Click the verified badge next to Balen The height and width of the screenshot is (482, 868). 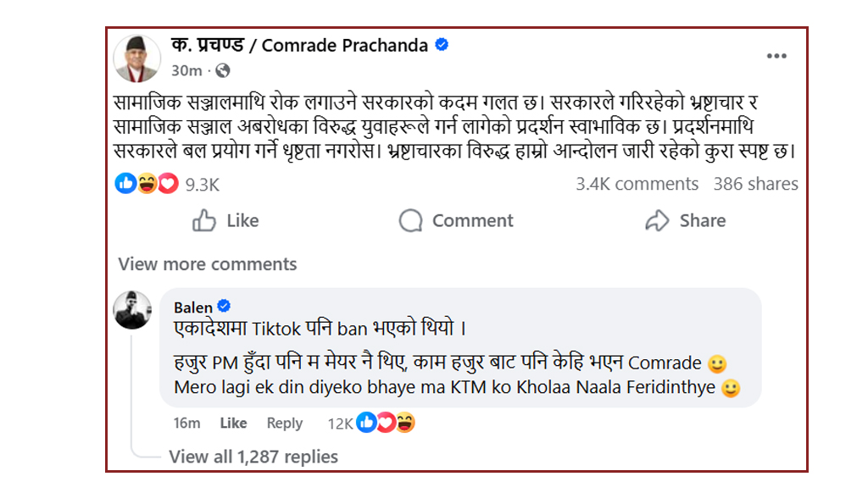[225, 307]
